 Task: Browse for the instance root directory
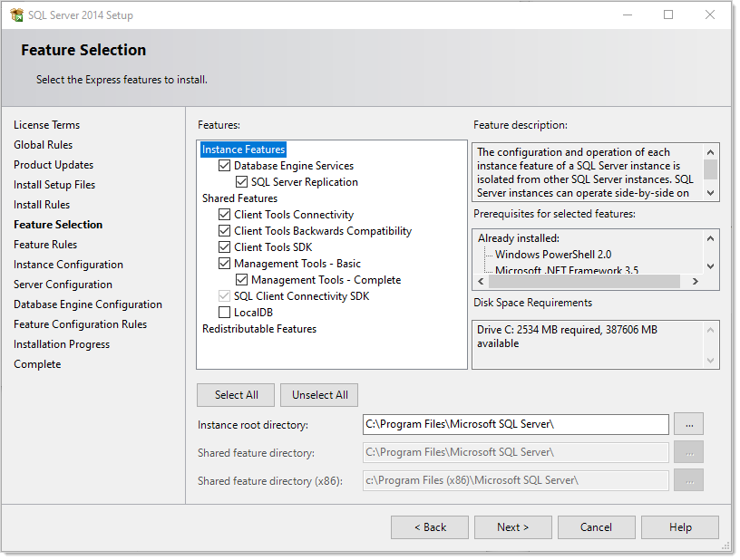pyautogui.click(x=688, y=424)
